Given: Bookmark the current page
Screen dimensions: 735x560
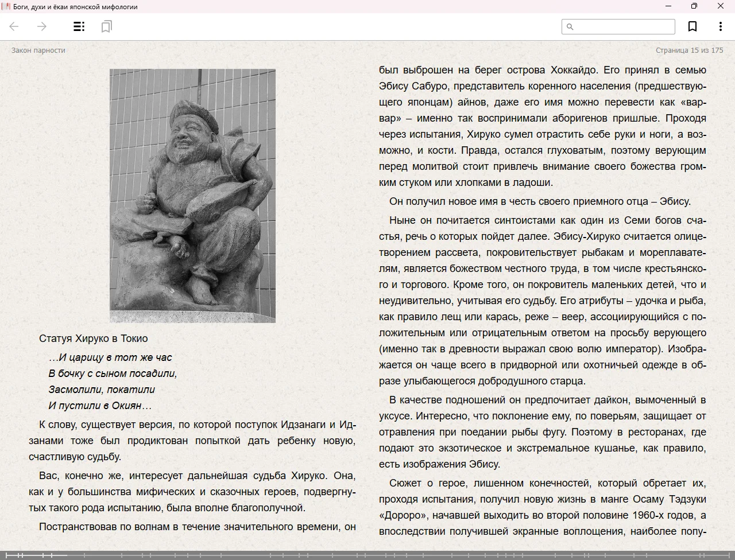Looking at the screenshot, I should click(693, 26).
